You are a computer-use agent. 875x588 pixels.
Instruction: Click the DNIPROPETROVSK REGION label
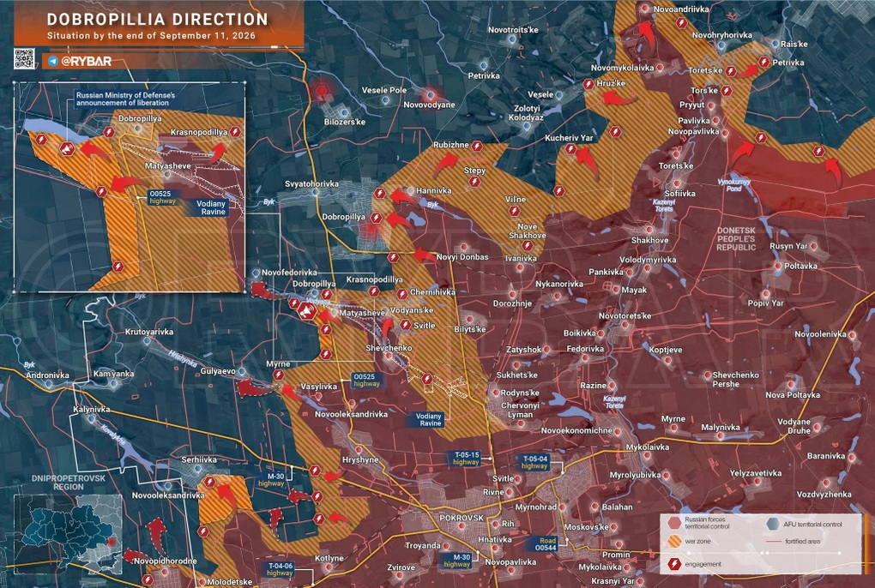69,483
